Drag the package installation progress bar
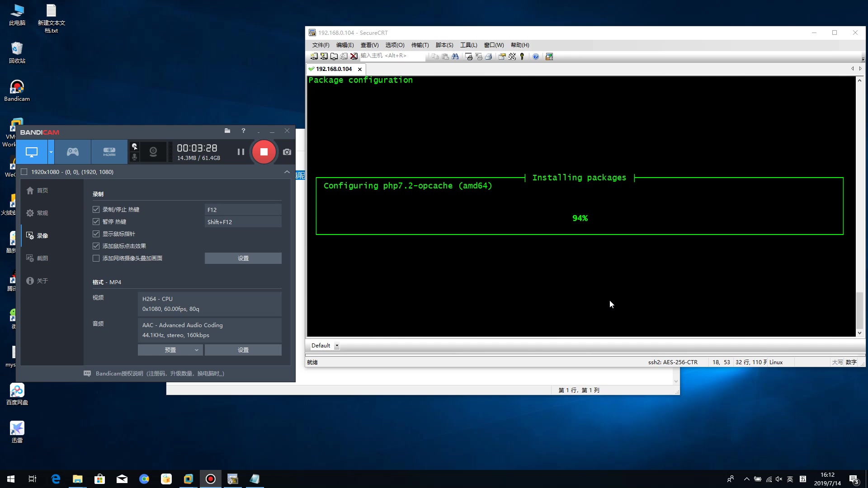 (579, 217)
